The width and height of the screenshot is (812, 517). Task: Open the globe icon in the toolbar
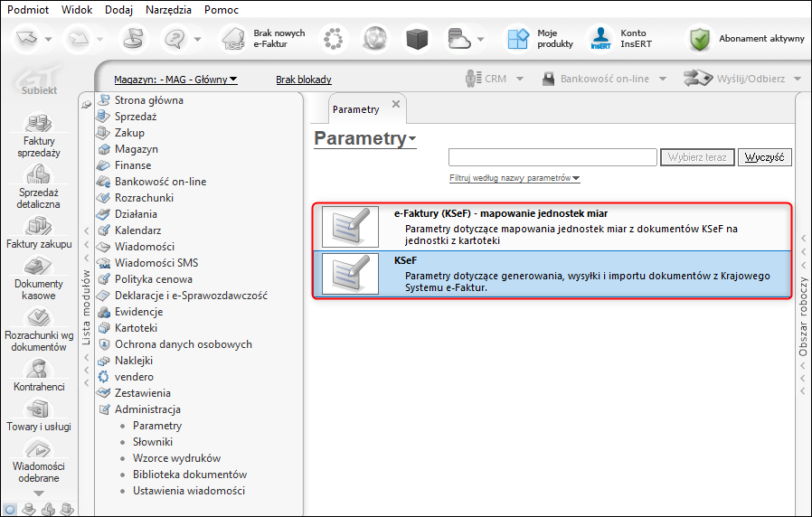click(375, 39)
